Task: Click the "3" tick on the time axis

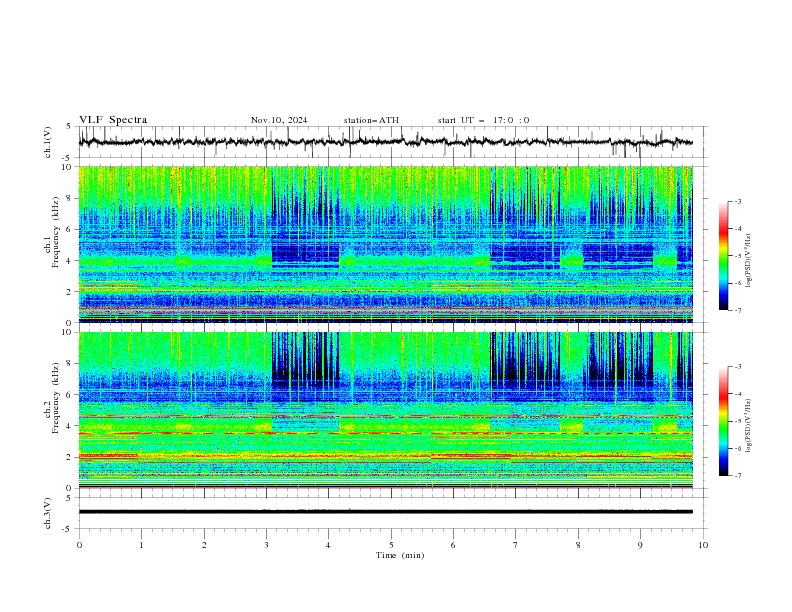Action: tap(266, 545)
